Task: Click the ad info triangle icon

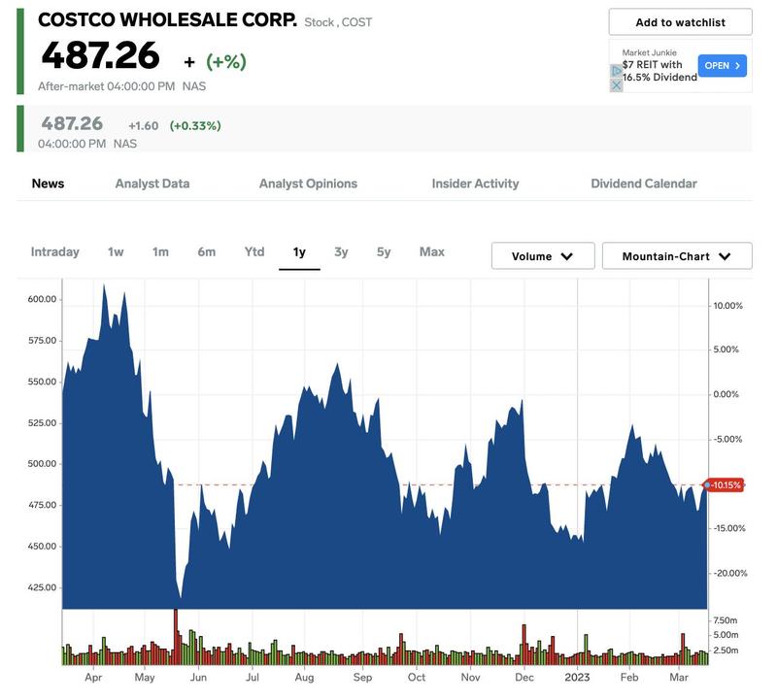Action: [x=616, y=71]
